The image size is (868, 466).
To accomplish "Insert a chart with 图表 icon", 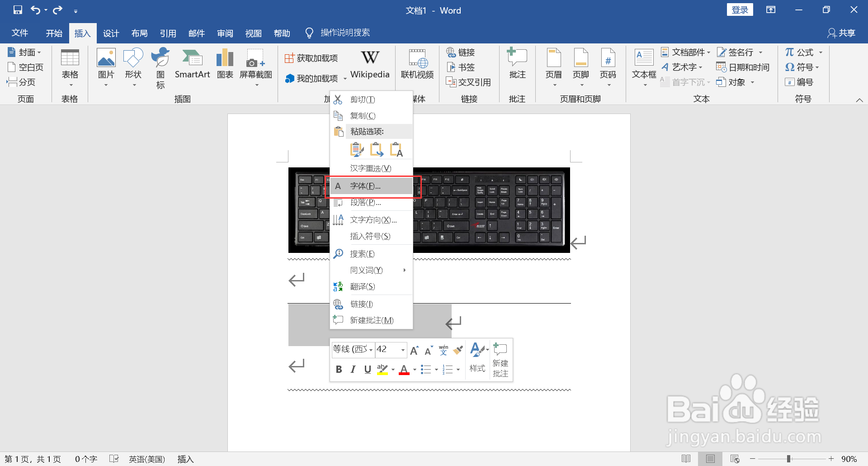I will coord(225,64).
